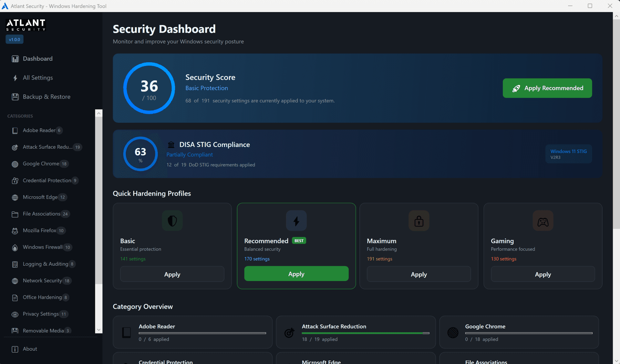Select the File Associations folder icon
Viewport: 620px width, 364px height.
click(x=15, y=214)
